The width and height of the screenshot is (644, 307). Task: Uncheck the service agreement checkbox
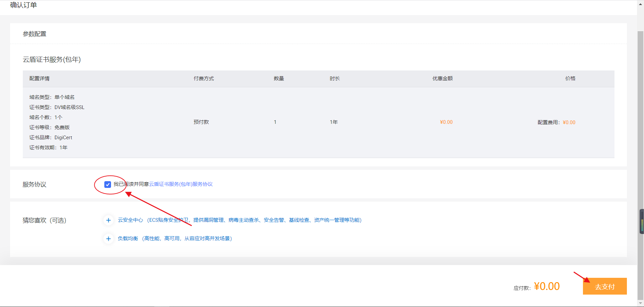108,185
